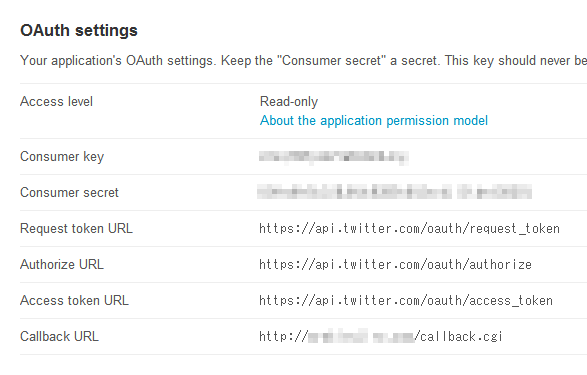587x375 pixels.
Task: Open About the application permission model link
Action: [374, 121]
